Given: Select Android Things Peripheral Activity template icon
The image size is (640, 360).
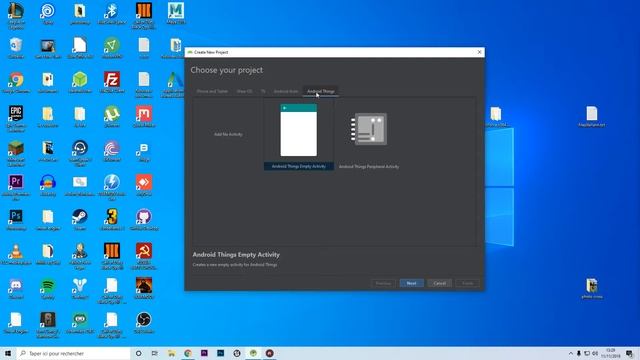Looking at the screenshot, I should click(x=369, y=129).
